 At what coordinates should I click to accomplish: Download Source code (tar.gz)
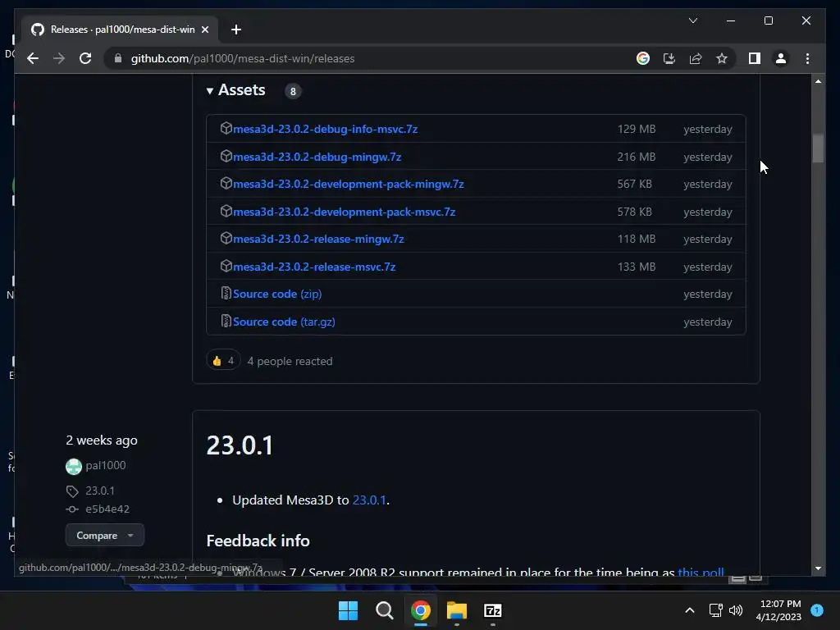click(x=284, y=322)
